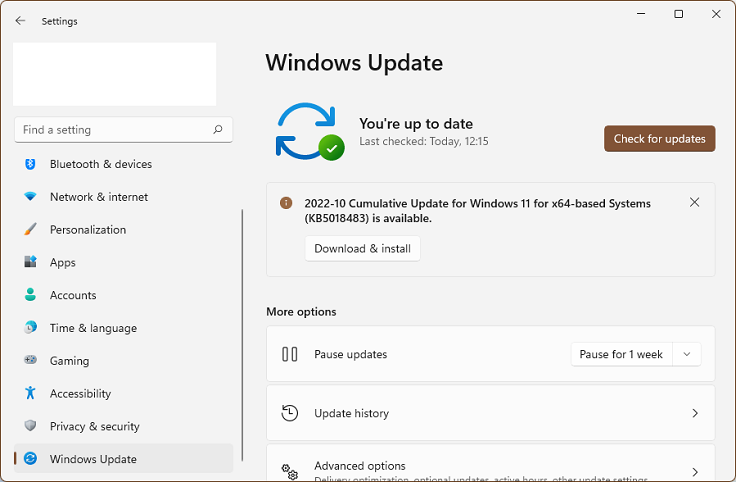Click the Find a setting search box
Screen dimensions: 736x482
click(x=123, y=130)
